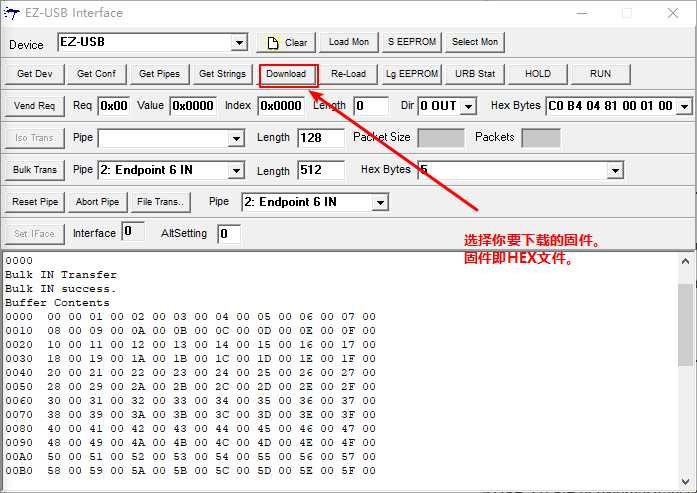
Task: Minimize the EZ-USB Interface window
Action: point(582,13)
